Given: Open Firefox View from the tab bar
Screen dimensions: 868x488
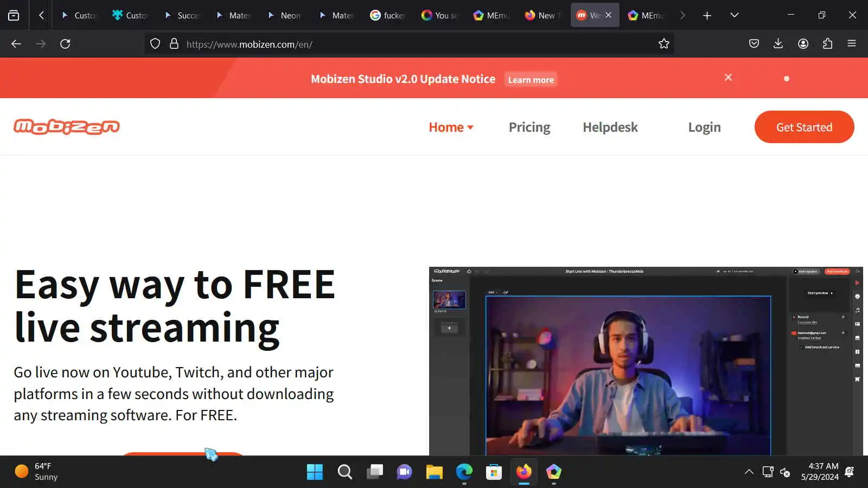Looking at the screenshot, I should pyautogui.click(x=14, y=15).
